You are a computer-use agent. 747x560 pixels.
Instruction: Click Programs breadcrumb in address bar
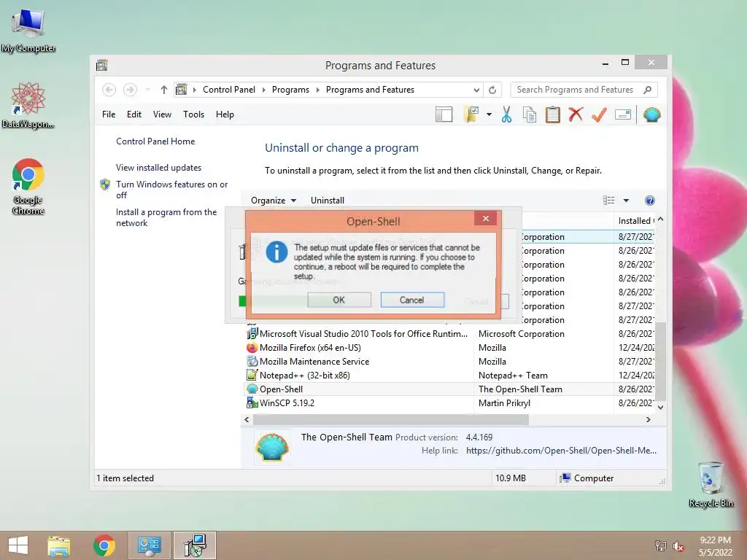pos(290,90)
